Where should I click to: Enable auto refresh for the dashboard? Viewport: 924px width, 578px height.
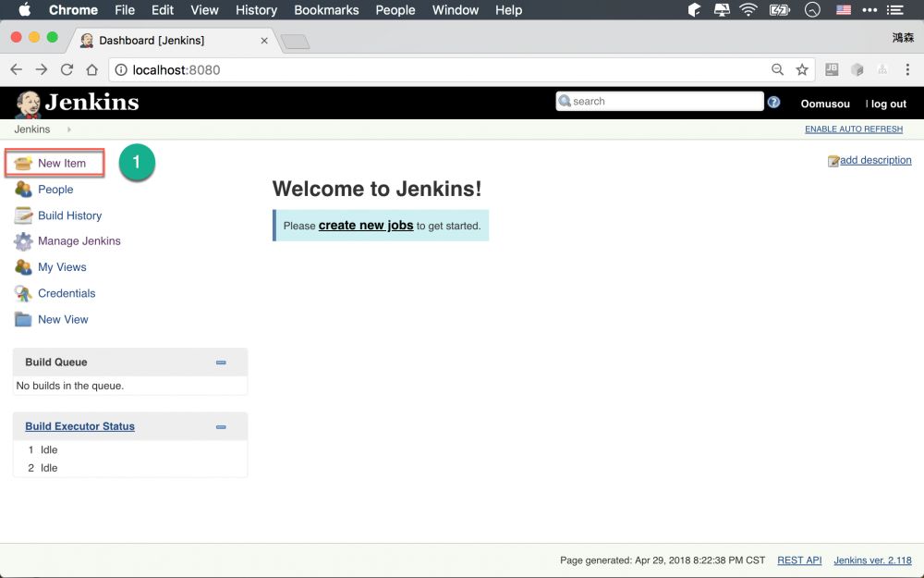853,129
